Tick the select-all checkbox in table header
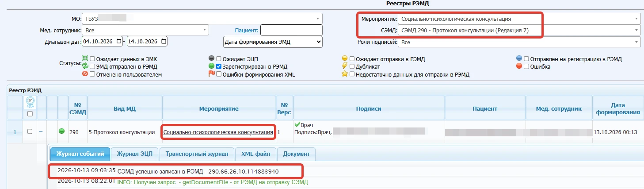 [x=30, y=114]
